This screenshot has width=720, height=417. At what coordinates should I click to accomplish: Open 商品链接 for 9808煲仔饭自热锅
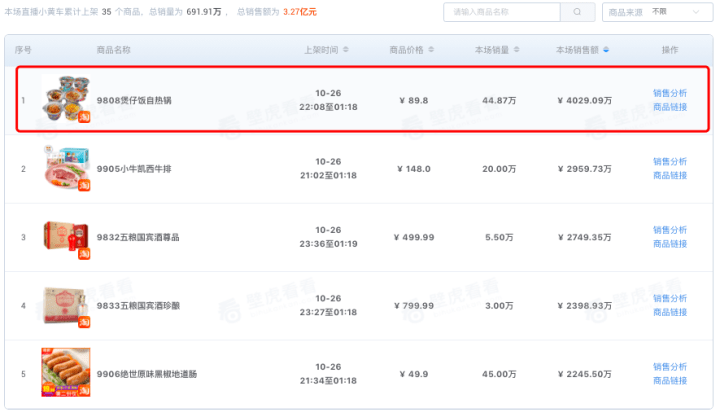coord(670,107)
